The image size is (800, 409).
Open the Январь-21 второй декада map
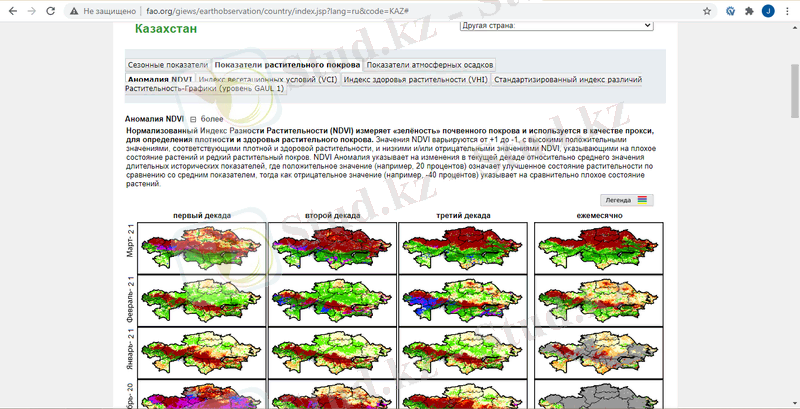332,352
